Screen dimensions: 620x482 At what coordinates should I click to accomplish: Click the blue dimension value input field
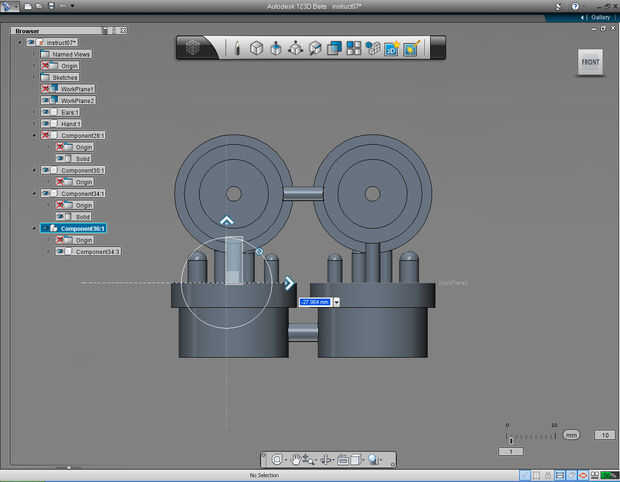point(314,301)
